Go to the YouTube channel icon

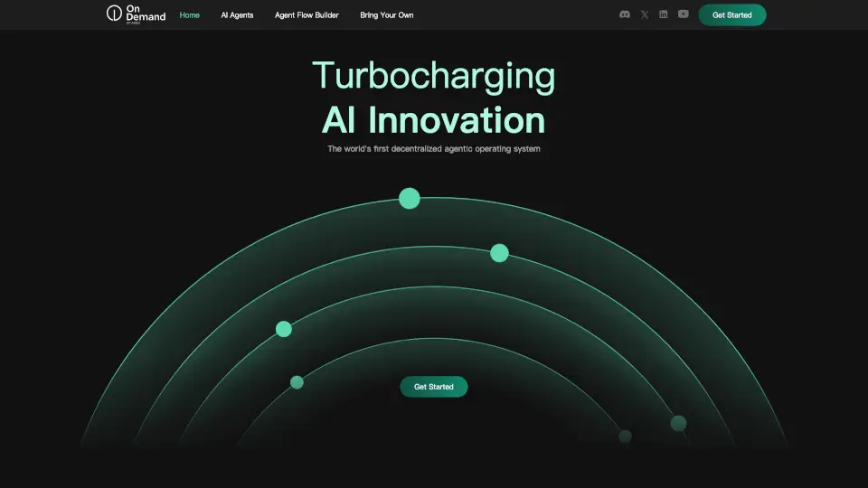(683, 14)
